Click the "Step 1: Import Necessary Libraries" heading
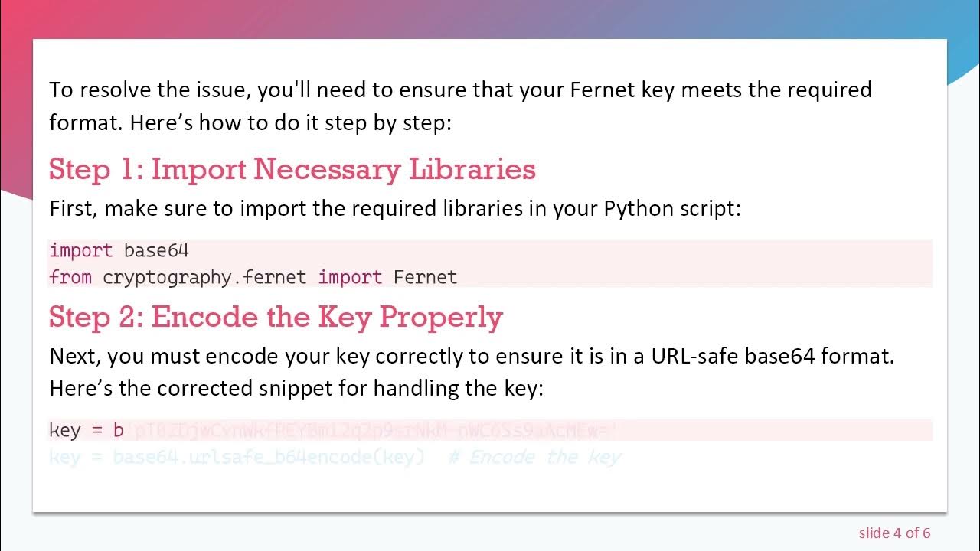980x551 pixels. 292,169
